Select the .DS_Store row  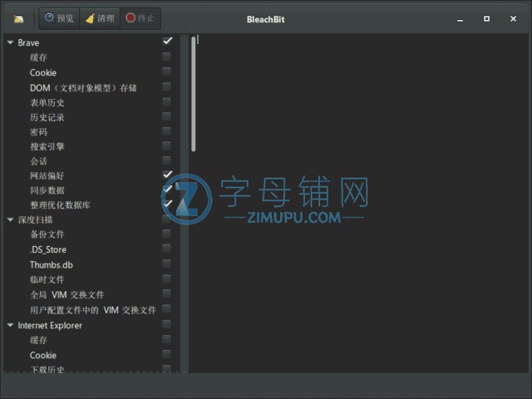pos(48,249)
